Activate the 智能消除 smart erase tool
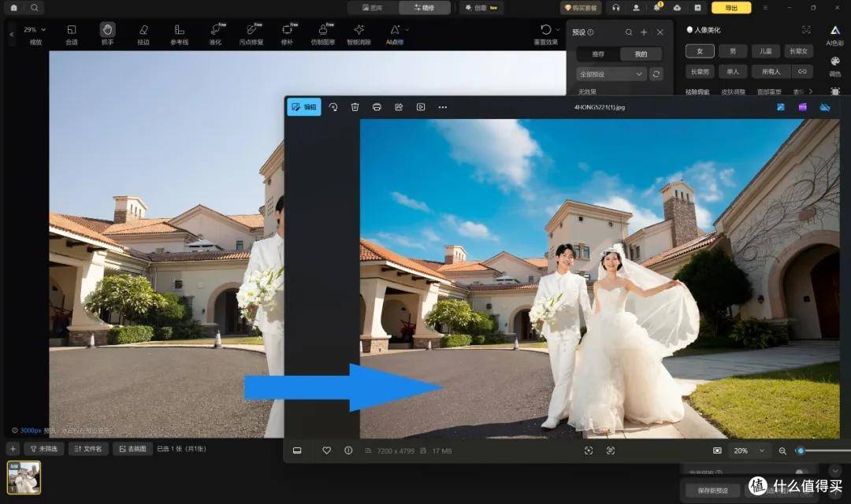851x504 pixels. 359,34
